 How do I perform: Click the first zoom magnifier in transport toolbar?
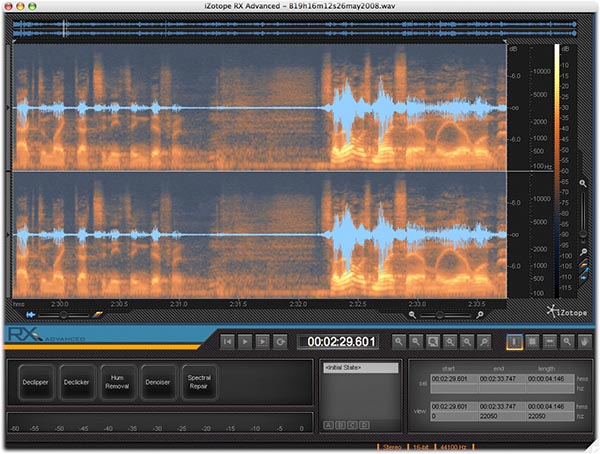(399, 341)
